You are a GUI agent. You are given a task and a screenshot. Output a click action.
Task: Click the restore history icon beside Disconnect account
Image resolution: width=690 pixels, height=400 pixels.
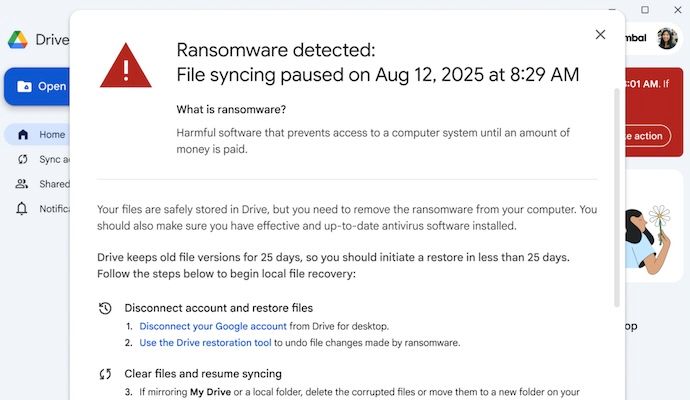[x=105, y=308]
